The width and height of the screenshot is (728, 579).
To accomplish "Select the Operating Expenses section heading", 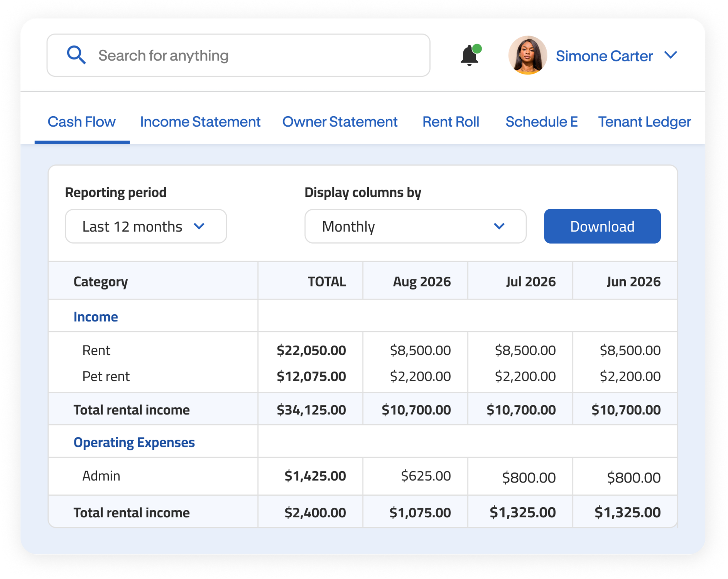I will [x=134, y=442].
